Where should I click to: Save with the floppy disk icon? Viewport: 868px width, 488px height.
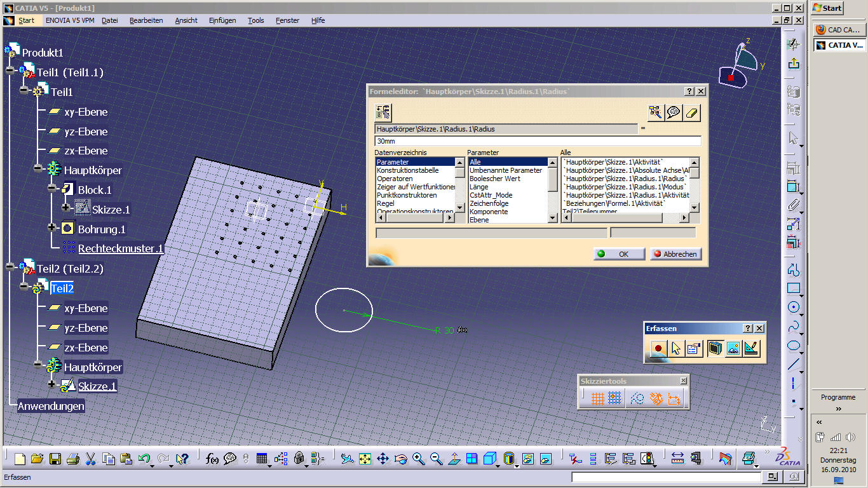click(55, 458)
